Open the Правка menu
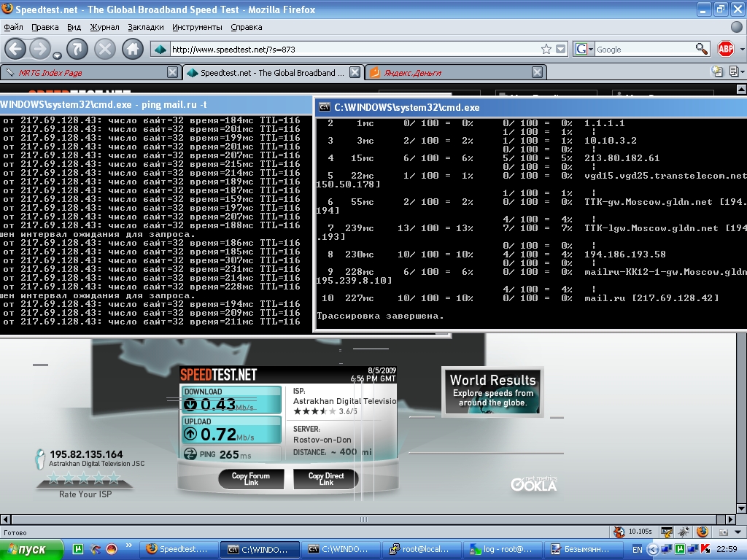 (44, 27)
